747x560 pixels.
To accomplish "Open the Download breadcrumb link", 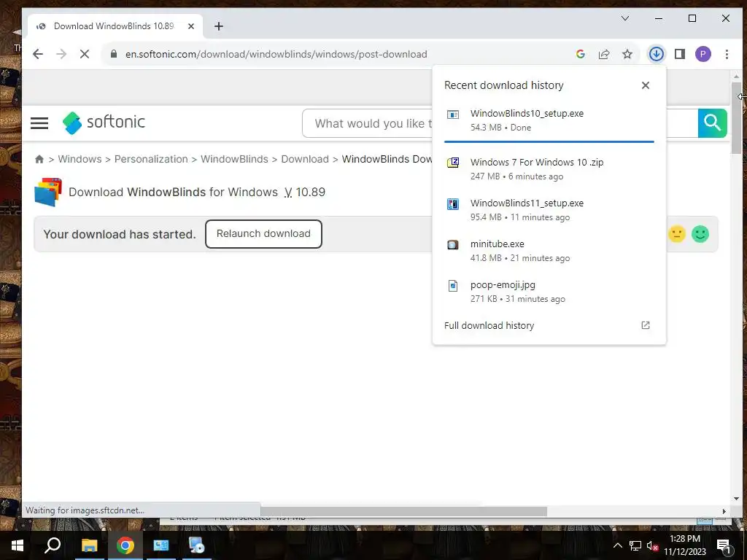I will click(x=305, y=159).
